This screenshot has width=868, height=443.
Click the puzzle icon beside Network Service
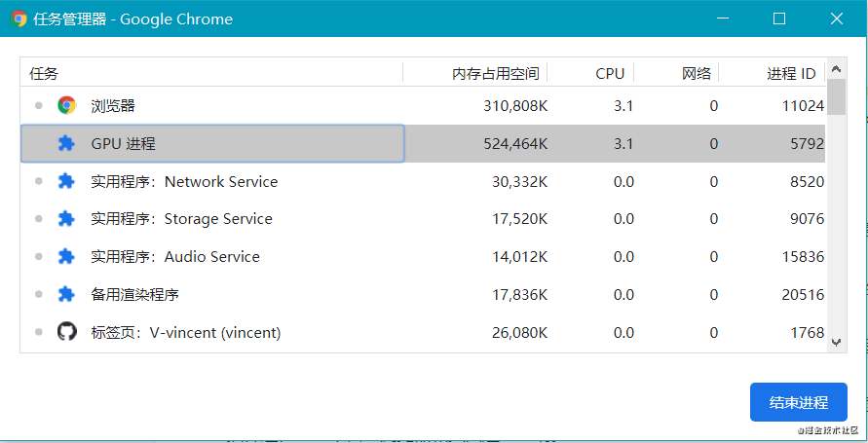click(x=66, y=181)
